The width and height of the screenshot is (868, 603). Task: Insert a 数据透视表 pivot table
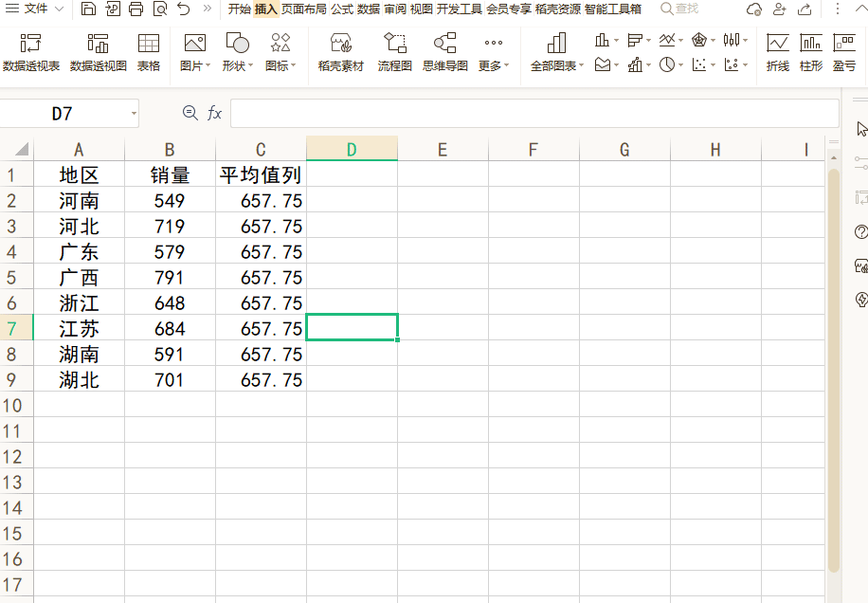click(x=31, y=53)
